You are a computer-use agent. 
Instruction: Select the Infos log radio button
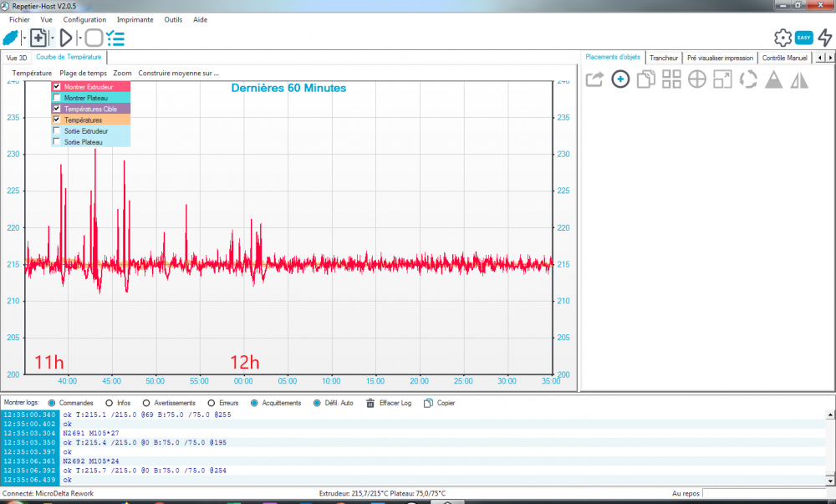pyautogui.click(x=110, y=404)
